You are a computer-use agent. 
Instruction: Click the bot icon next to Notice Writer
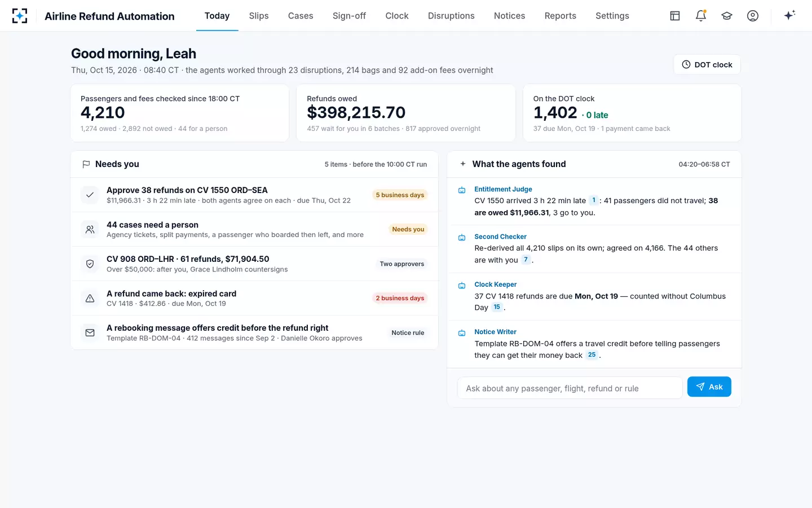click(462, 333)
